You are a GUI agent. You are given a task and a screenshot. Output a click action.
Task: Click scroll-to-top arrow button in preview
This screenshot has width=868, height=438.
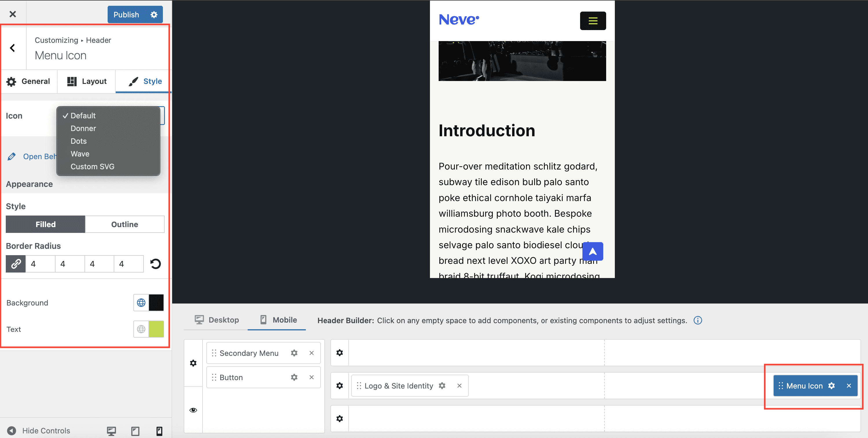[592, 251]
